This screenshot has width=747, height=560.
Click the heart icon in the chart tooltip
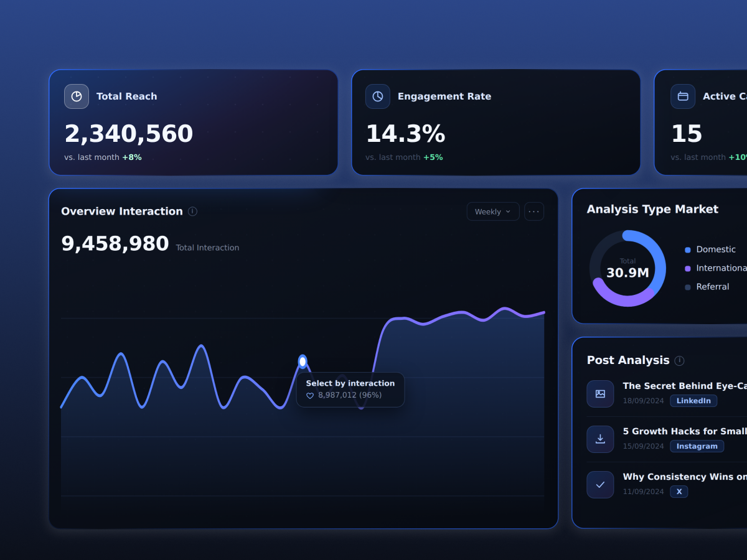click(310, 396)
